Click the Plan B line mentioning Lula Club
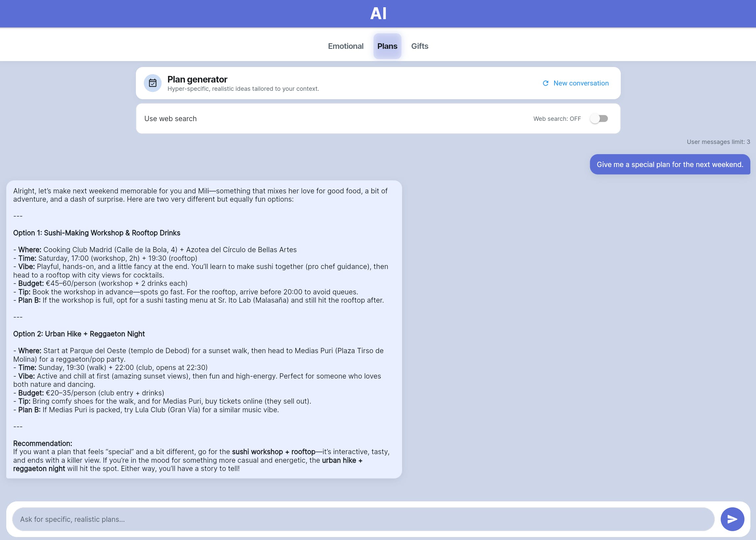The height and width of the screenshot is (540, 756). (146, 410)
